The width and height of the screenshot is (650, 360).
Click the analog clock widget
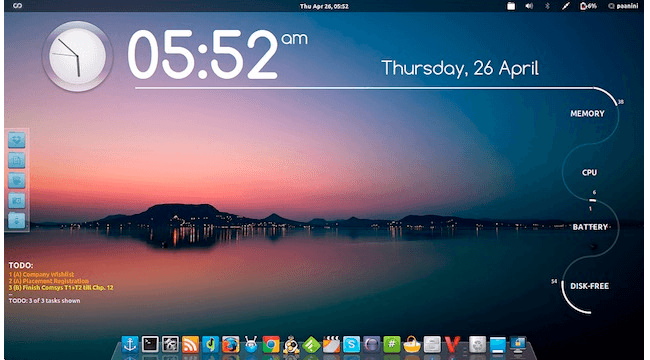point(78,56)
